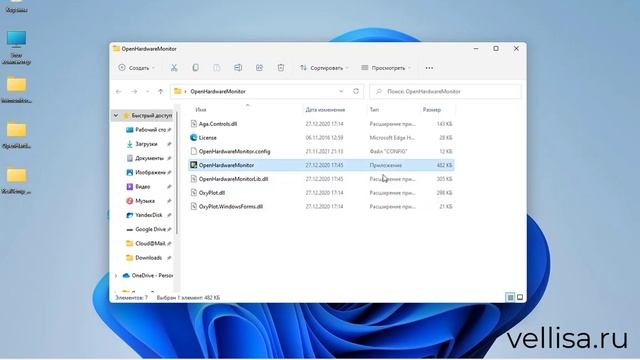Open the Сортировать sort dropdown
The width and height of the screenshot is (640, 360).
tap(324, 68)
